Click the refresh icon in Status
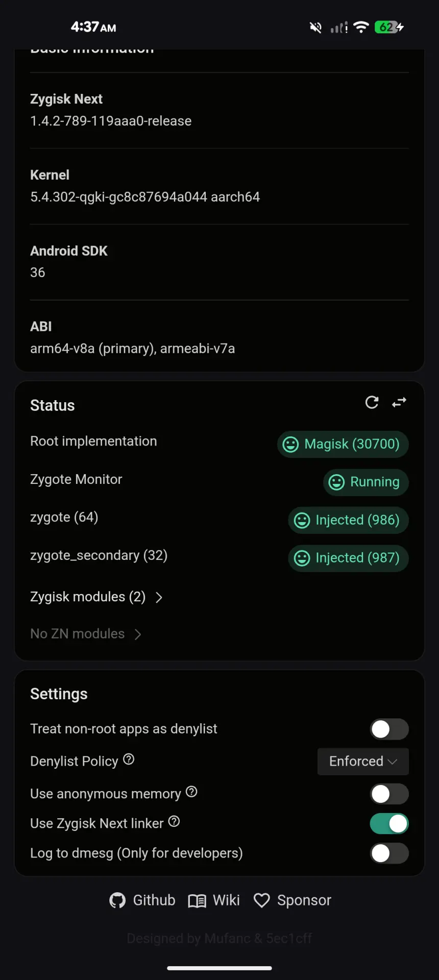This screenshot has width=439, height=980. coord(372,403)
